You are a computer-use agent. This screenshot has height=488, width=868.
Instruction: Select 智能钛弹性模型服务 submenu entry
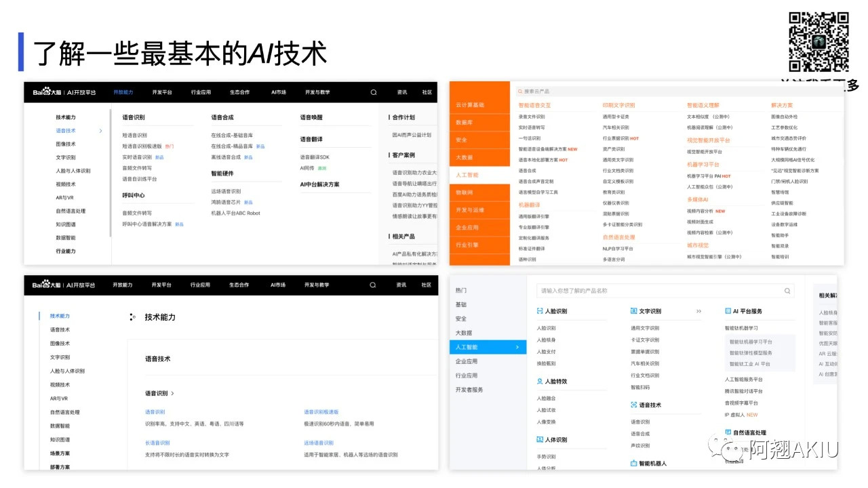click(x=751, y=353)
